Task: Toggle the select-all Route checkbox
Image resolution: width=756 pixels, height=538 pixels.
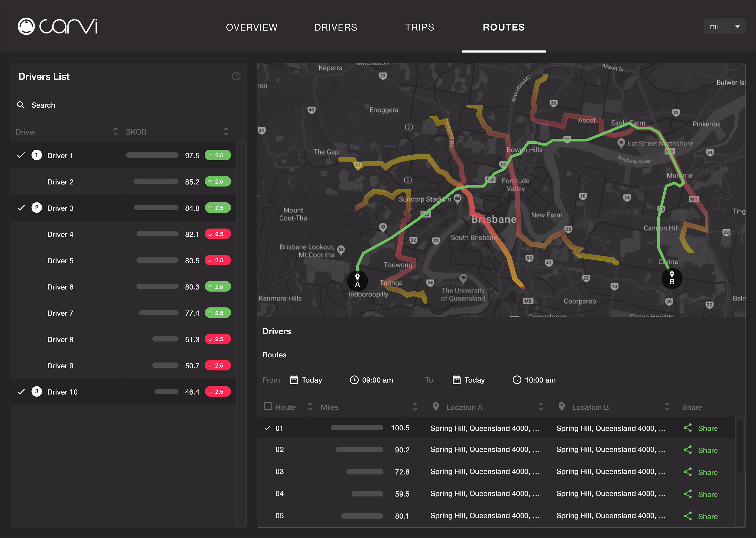Action: pos(267,406)
